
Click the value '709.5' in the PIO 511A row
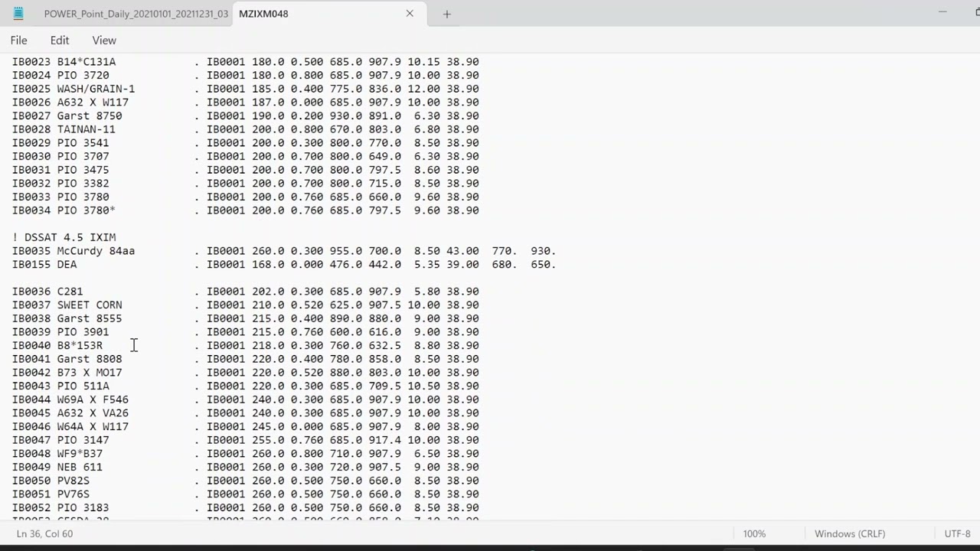point(385,386)
